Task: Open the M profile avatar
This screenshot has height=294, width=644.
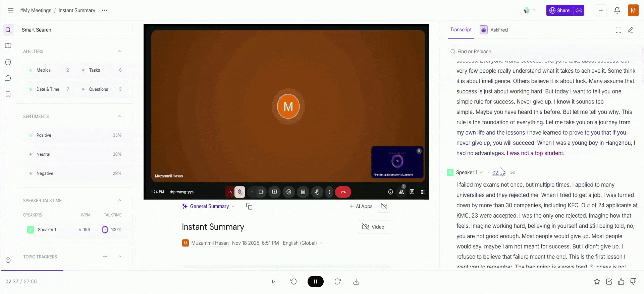Action: (633, 10)
